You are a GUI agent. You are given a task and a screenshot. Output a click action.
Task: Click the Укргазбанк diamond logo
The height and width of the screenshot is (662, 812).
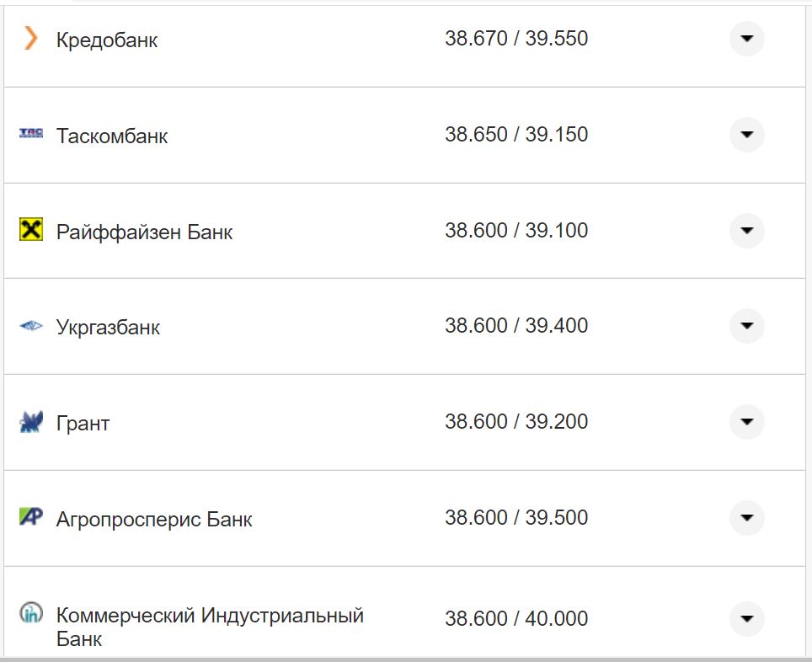[x=31, y=326]
